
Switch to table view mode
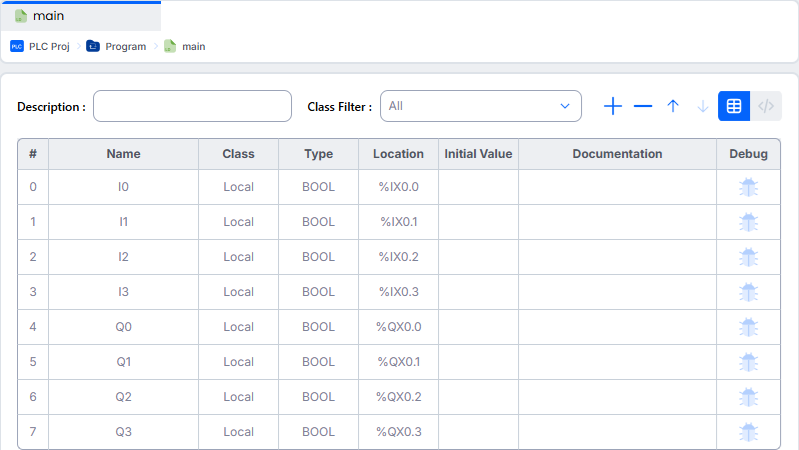click(734, 106)
